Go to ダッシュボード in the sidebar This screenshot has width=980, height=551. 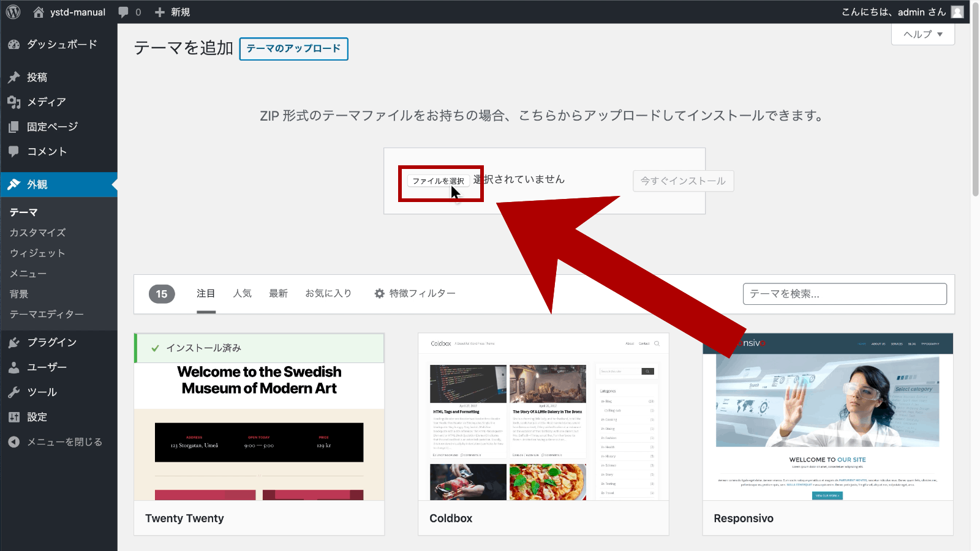pos(59,44)
